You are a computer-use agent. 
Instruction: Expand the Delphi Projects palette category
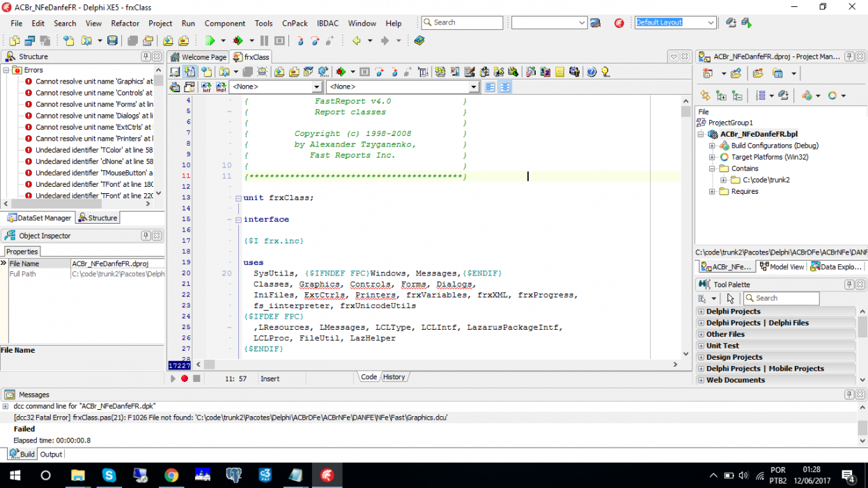point(701,312)
